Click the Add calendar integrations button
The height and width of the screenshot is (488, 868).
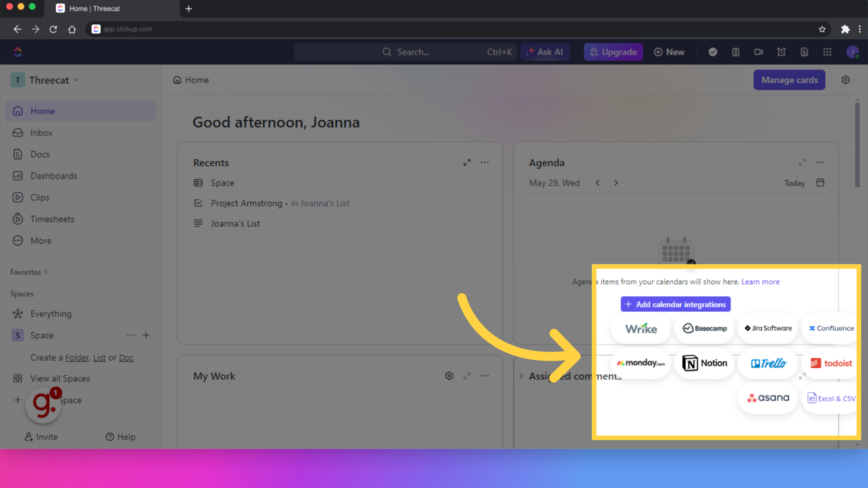(675, 305)
